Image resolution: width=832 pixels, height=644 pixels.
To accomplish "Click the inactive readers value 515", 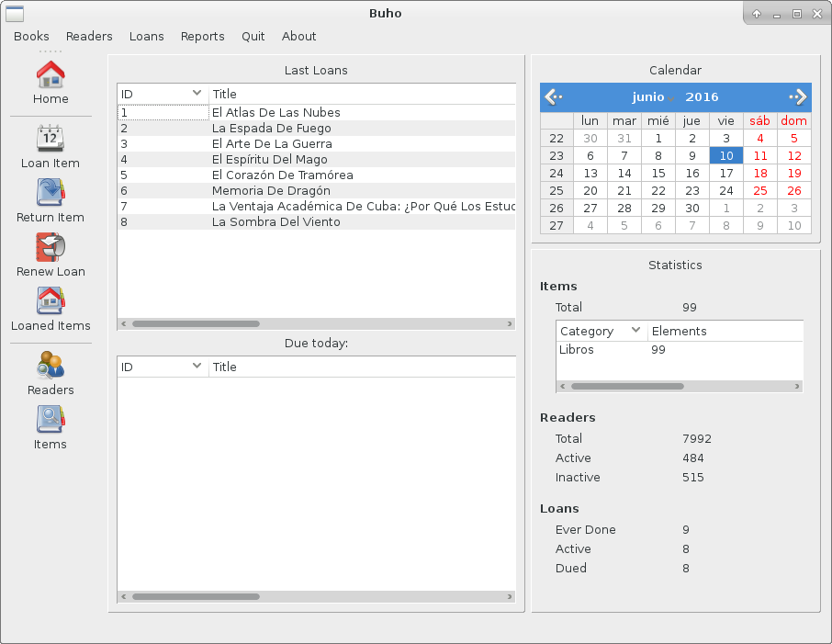I will pyautogui.click(x=693, y=478).
